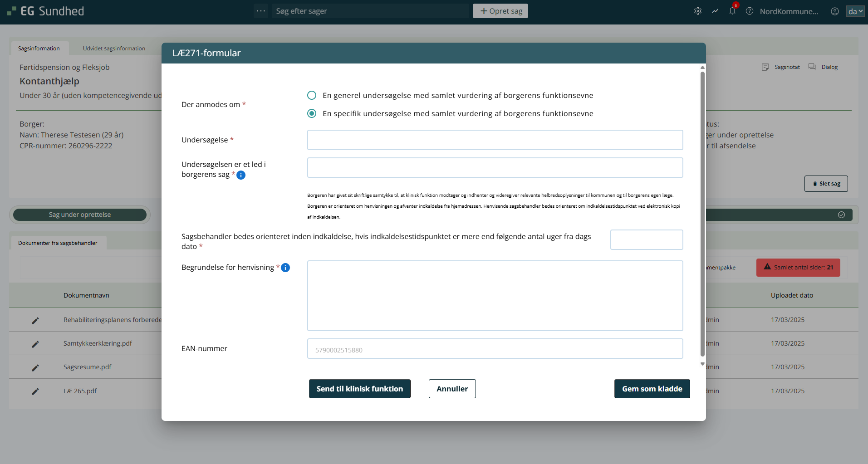Switch to Udvidet sagsinformation tab
Screen dimensions: 868x464
coord(114,49)
